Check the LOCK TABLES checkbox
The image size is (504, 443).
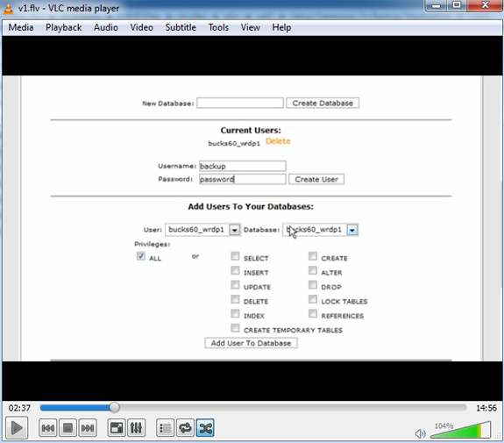pyautogui.click(x=313, y=299)
